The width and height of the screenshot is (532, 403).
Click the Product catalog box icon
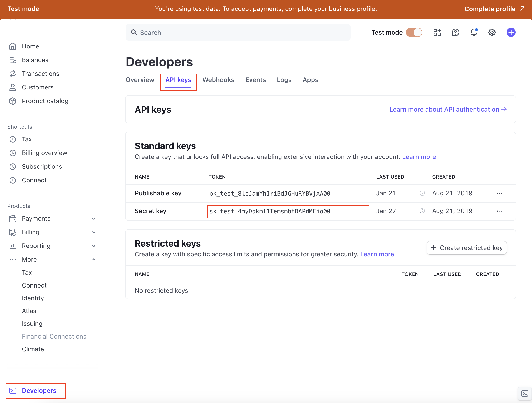click(13, 101)
